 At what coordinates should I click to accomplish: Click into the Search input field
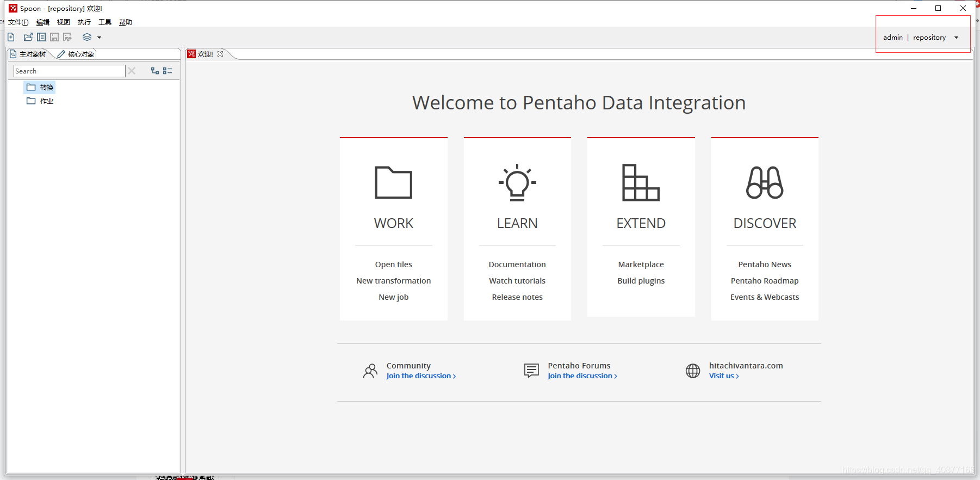tap(69, 71)
